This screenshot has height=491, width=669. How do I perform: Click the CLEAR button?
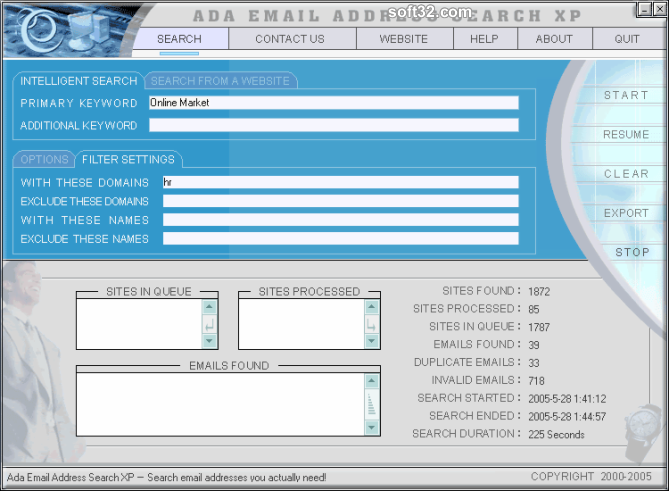(x=626, y=174)
